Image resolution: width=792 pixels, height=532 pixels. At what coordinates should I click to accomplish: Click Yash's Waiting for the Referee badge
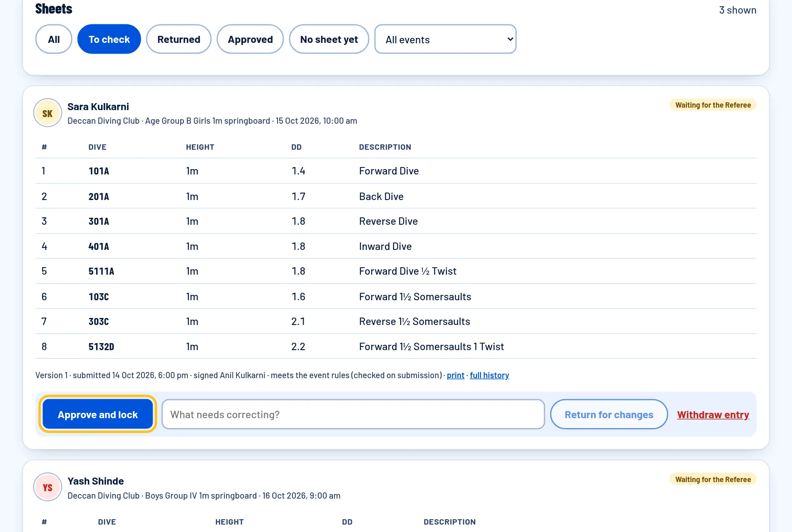[713, 480]
